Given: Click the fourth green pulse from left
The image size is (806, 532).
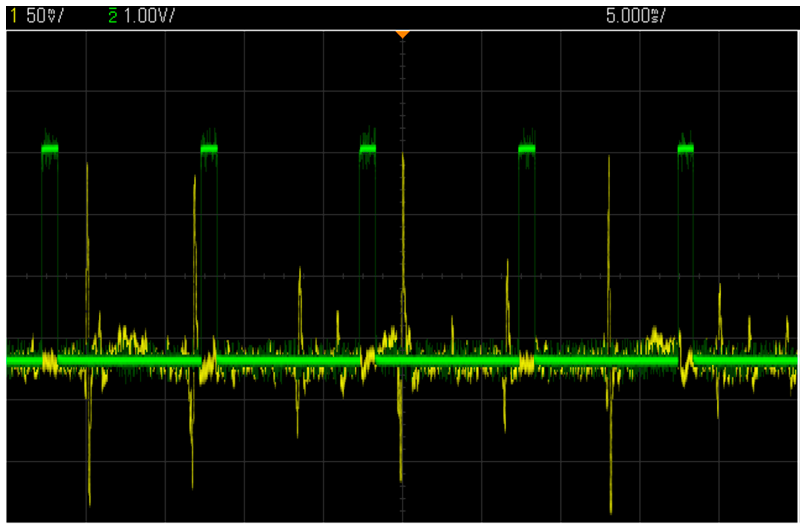Looking at the screenshot, I should (526, 149).
